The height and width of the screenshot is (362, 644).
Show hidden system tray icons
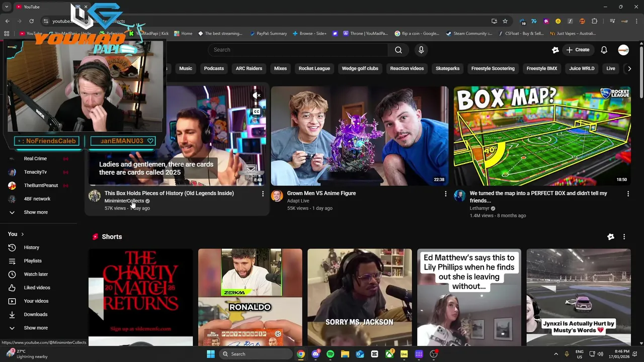(556, 354)
